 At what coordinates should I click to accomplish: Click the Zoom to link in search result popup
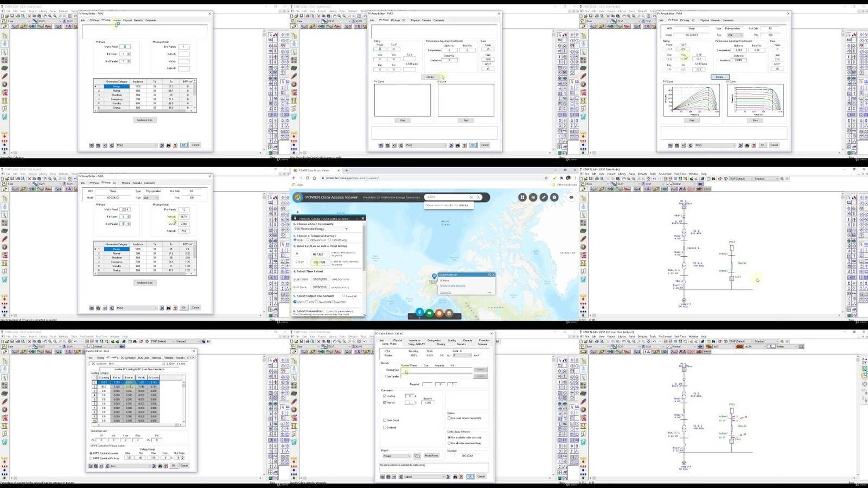(x=445, y=293)
